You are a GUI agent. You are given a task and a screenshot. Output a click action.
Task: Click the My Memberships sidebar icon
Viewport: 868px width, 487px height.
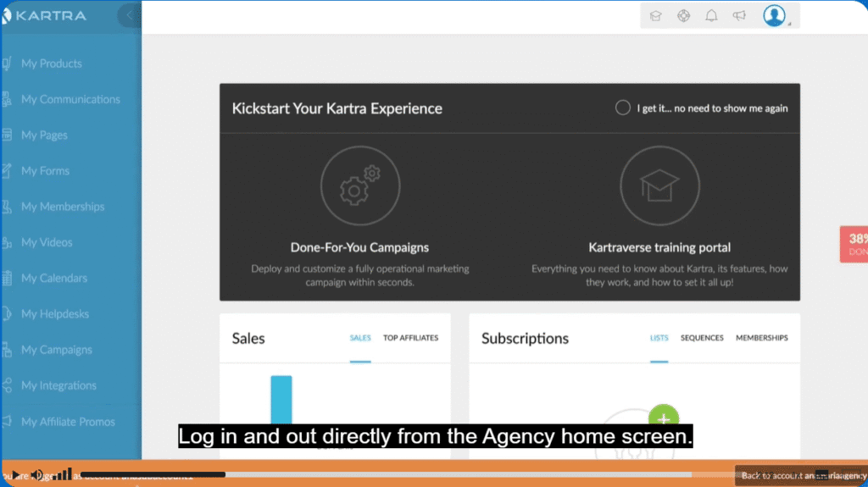(7, 207)
